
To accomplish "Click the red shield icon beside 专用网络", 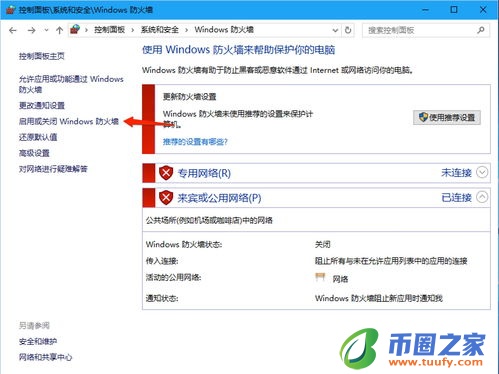I will point(166,173).
